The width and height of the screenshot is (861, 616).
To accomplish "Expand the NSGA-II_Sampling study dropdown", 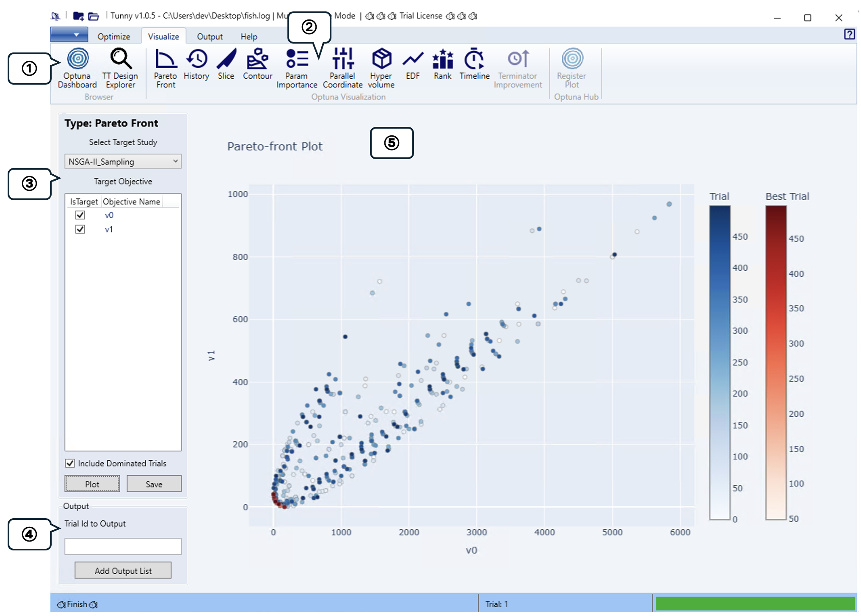I will tap(123, 161).
